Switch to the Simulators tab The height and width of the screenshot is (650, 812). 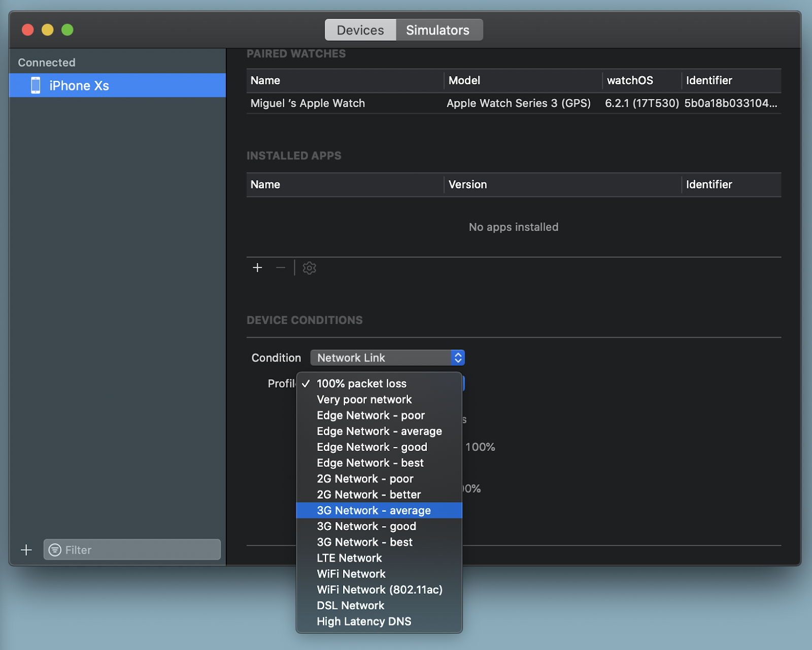pyautogui.click(x=438, y=29)
